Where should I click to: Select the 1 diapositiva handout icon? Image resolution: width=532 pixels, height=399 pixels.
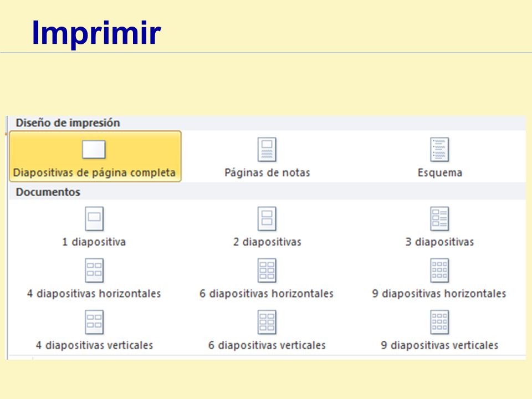94,219
